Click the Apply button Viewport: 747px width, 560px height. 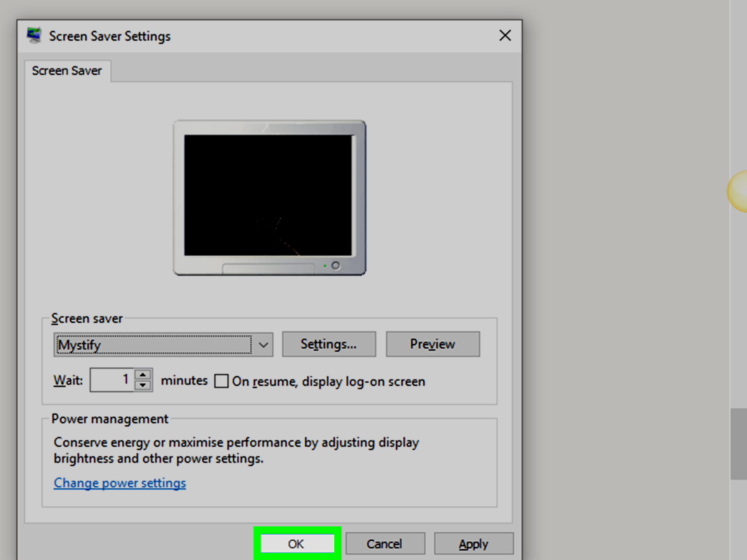tap(474, 543)
